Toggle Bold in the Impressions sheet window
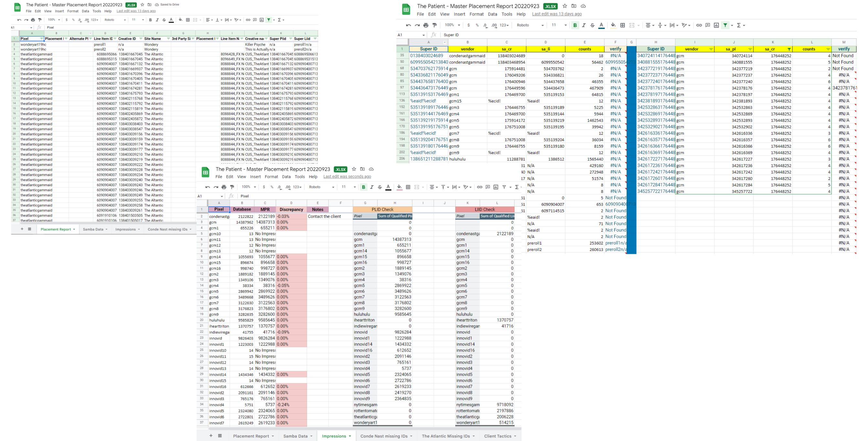Screen dimensions: 868x441 (364, 187)
